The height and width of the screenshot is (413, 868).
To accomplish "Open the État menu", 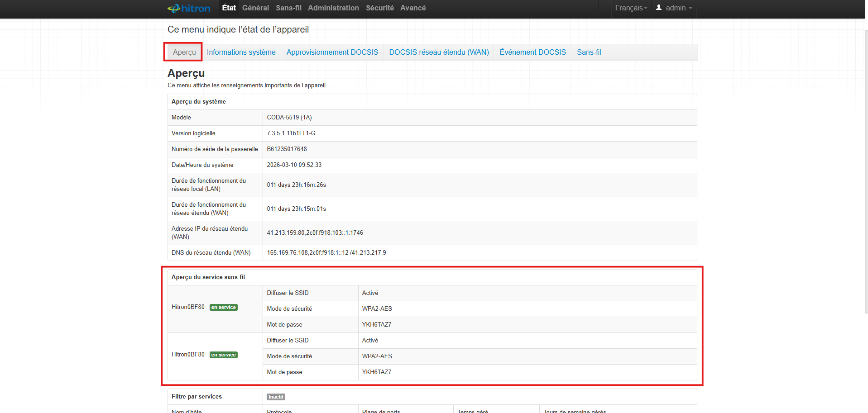I will (229, 8).
